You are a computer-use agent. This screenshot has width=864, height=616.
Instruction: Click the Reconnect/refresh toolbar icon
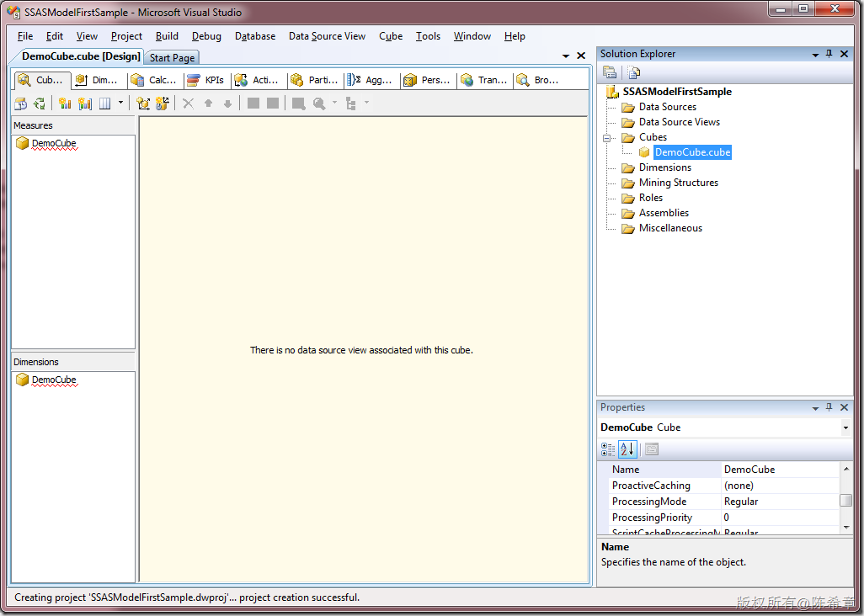click(39, 104)
